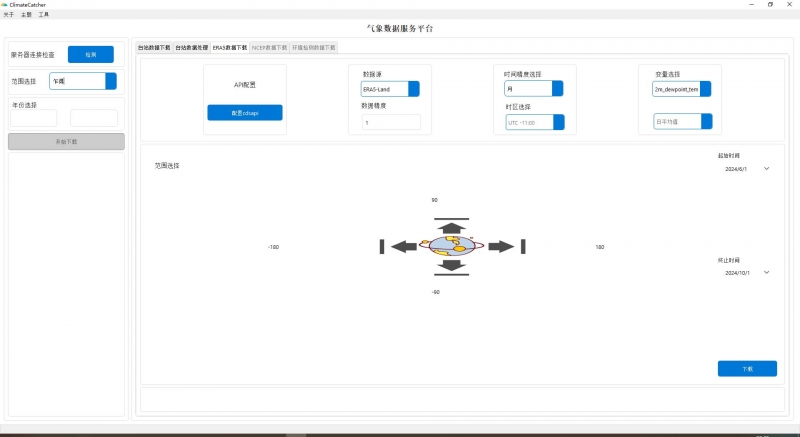Viewport: 800px width, 437px height.
Task: Expand the start date picker 2024/6/1
Action: point(766,169)
